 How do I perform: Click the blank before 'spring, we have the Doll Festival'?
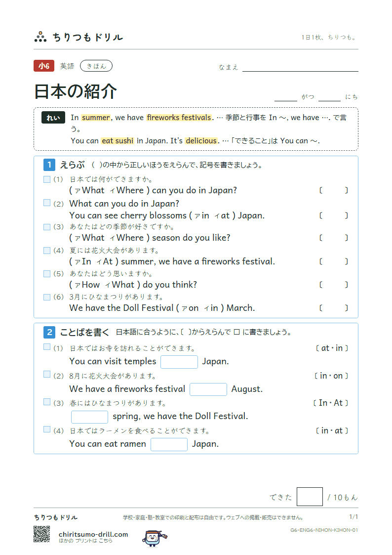coord(89,417)
